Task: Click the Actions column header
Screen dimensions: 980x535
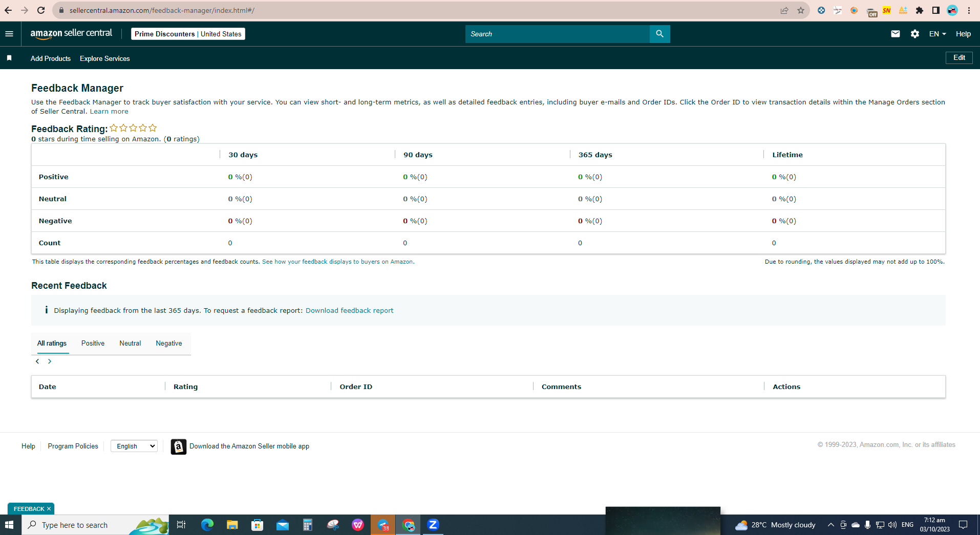Action: [786, 387]
